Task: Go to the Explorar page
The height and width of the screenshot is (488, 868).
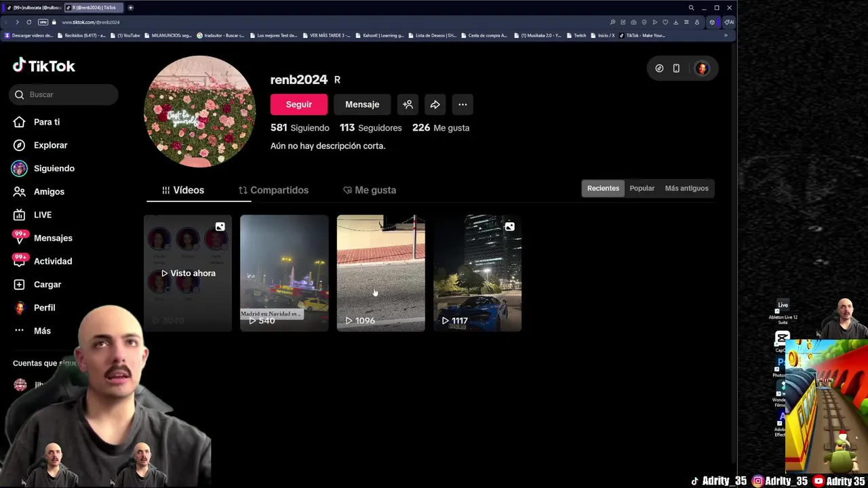Action: click(x=41, y=145)
